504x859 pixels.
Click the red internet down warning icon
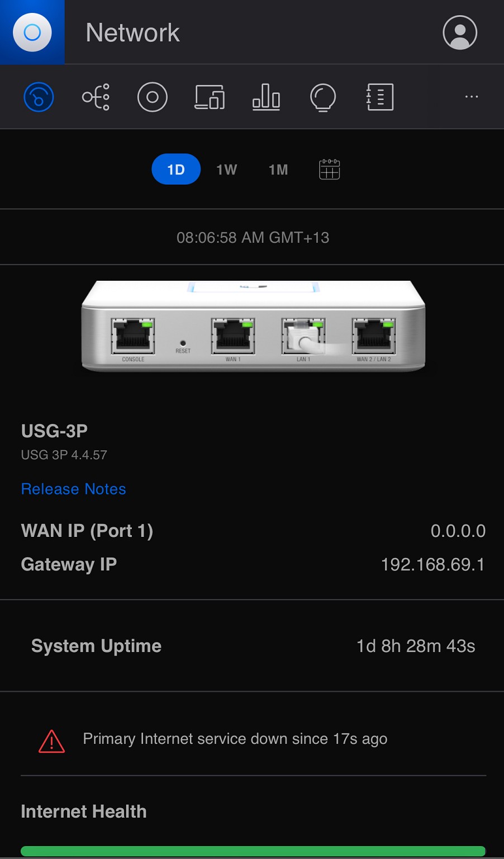51,741
